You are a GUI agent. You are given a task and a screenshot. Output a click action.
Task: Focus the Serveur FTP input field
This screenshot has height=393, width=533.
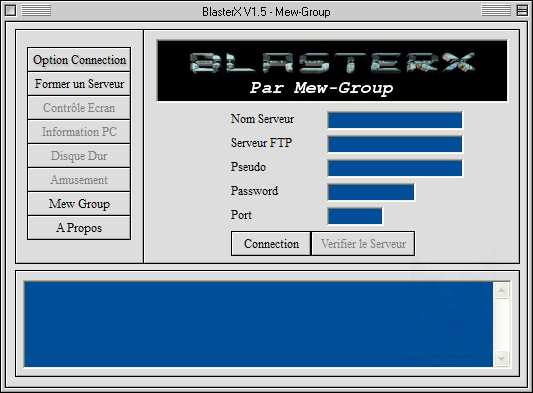(395, 144)
